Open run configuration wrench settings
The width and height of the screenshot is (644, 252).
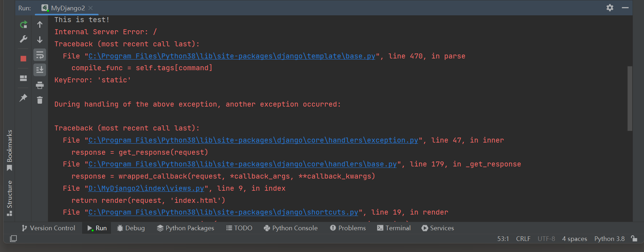coord(24,39)
